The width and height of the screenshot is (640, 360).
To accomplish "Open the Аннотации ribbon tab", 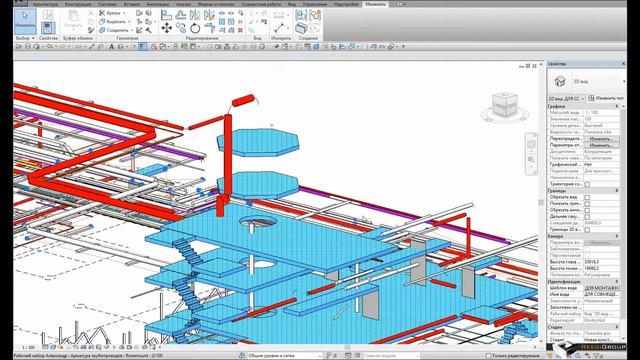I will point(158,4).
